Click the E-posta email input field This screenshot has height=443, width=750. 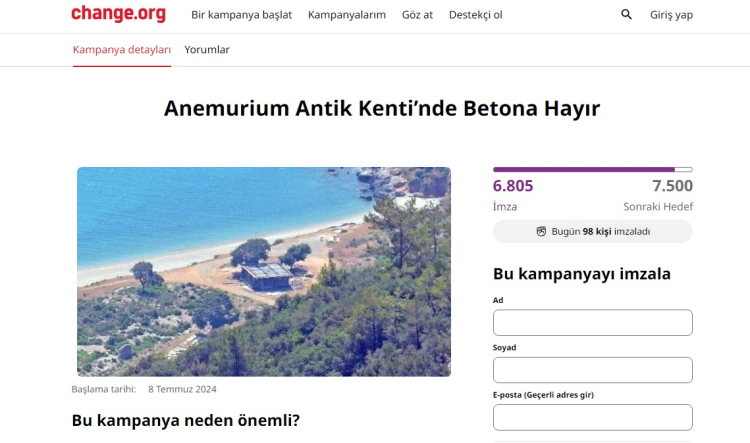click(x=593, y=417)
